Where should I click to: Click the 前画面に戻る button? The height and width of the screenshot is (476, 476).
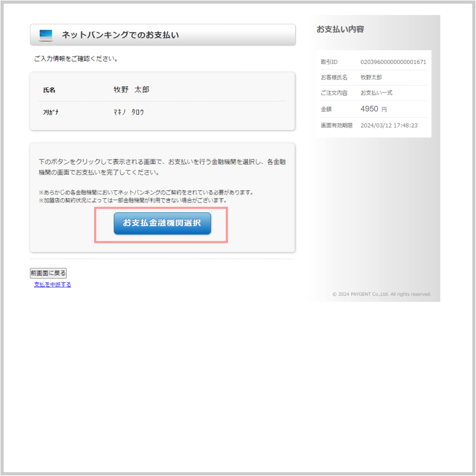tap(48, 273)
